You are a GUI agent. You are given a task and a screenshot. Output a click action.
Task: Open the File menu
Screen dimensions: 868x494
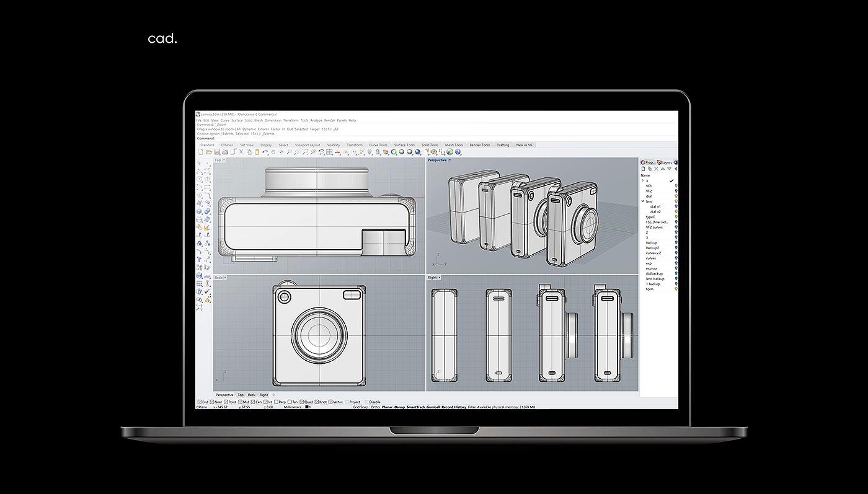199,120
